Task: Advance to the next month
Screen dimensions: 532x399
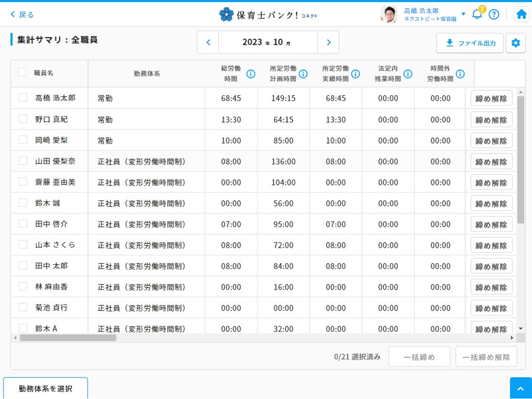Action: click(x=328, y=42)
